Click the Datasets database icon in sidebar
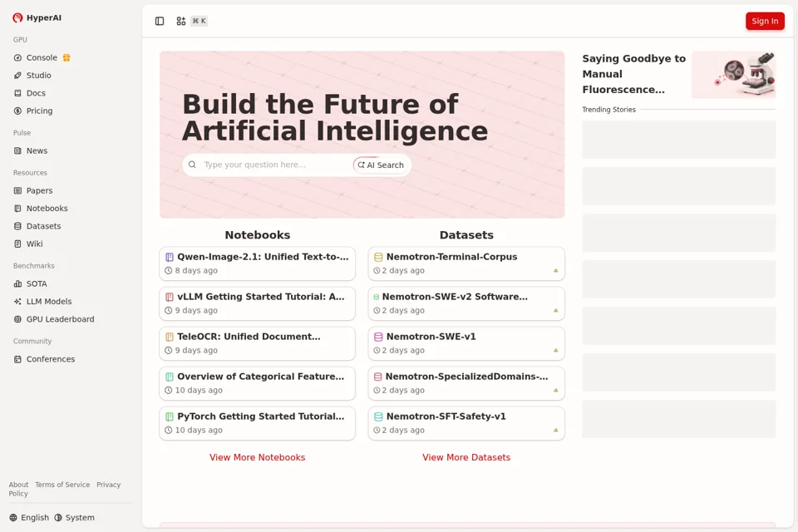The image size is (798, 532). pos(17,226)
